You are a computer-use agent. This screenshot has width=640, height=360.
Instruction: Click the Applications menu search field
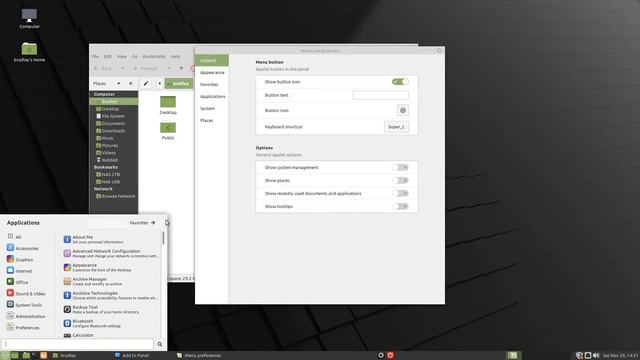click(x=78, y=344)
